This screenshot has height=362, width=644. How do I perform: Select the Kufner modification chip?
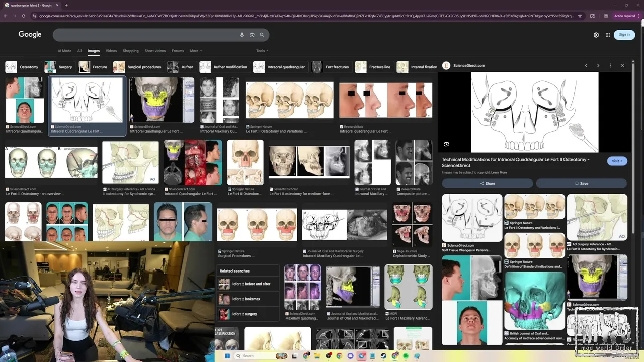coord(224,67)
